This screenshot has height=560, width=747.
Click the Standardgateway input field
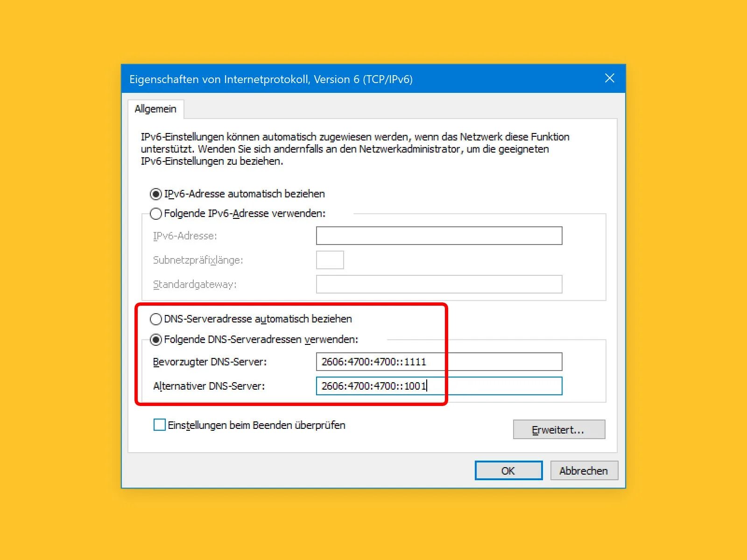[x=439, y=284]
